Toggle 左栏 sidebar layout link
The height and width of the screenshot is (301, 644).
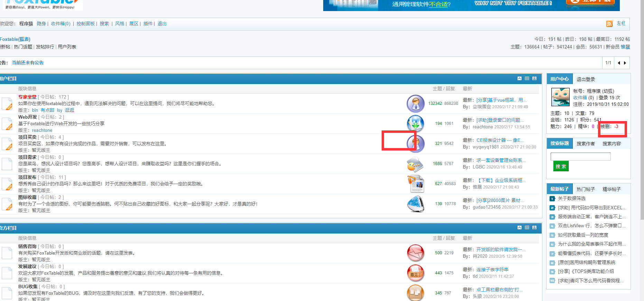click(x=621, y=24)
